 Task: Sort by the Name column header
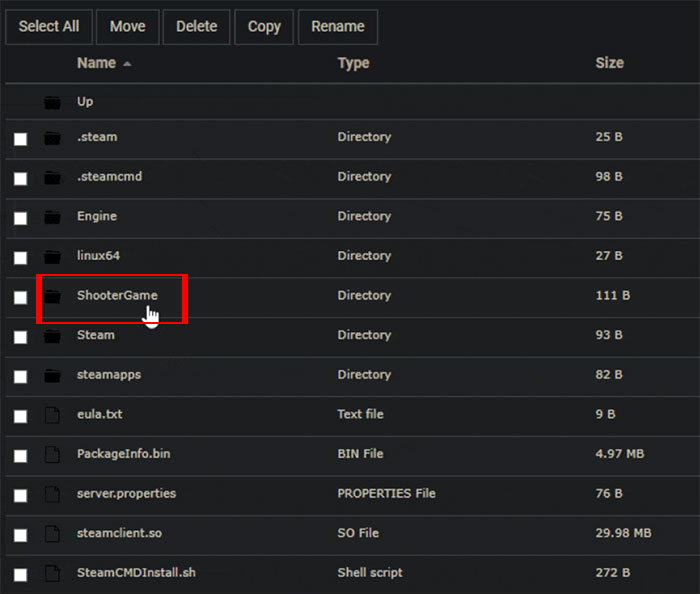click(96, 63)
